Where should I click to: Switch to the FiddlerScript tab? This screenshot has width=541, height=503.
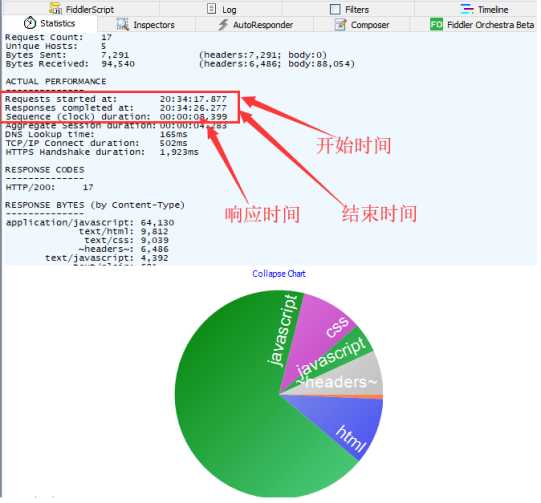[x=81, y=9]
